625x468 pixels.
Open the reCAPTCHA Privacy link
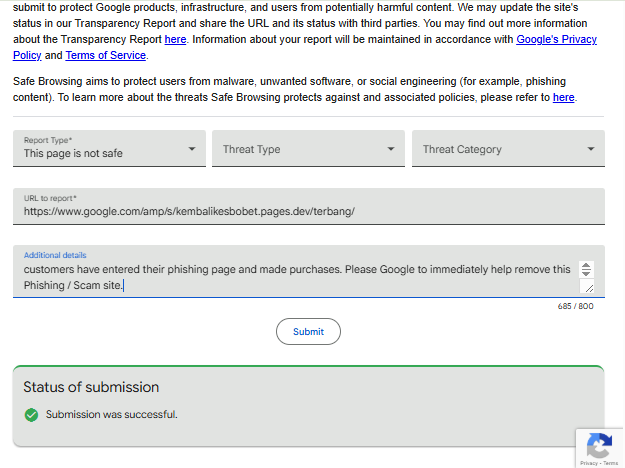(x=588, y=463)
